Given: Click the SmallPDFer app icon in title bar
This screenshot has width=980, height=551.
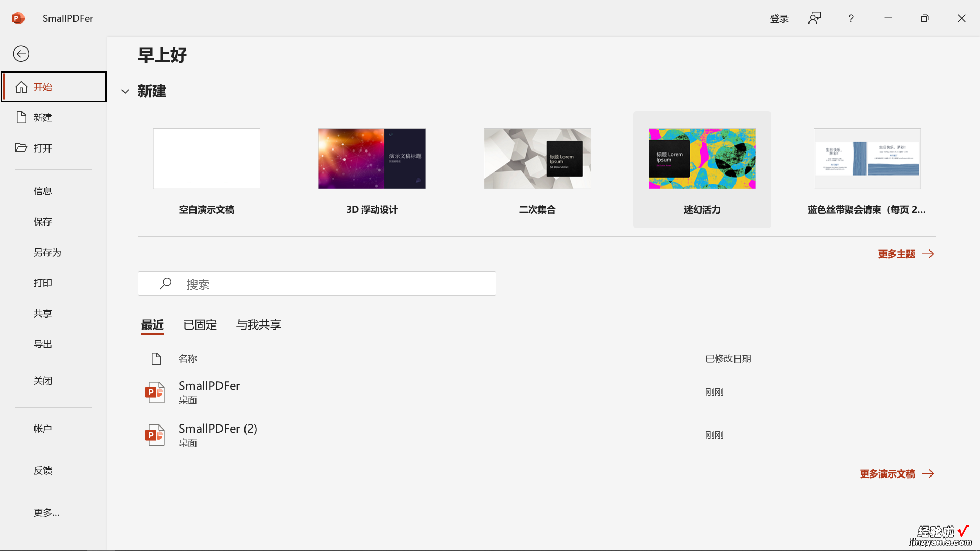Looking at the screenshot, I should [x=18, y=18].
